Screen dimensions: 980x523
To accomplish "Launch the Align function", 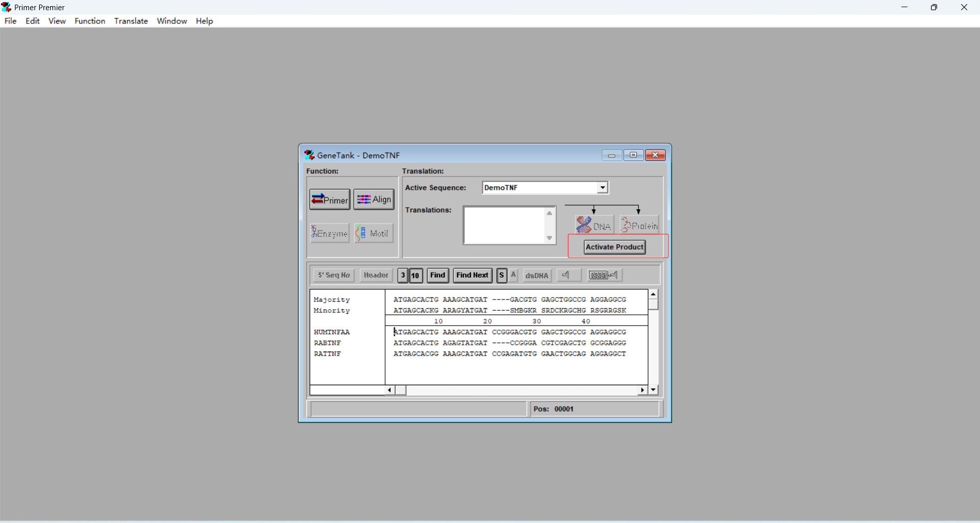I will [x=374, y=200].
